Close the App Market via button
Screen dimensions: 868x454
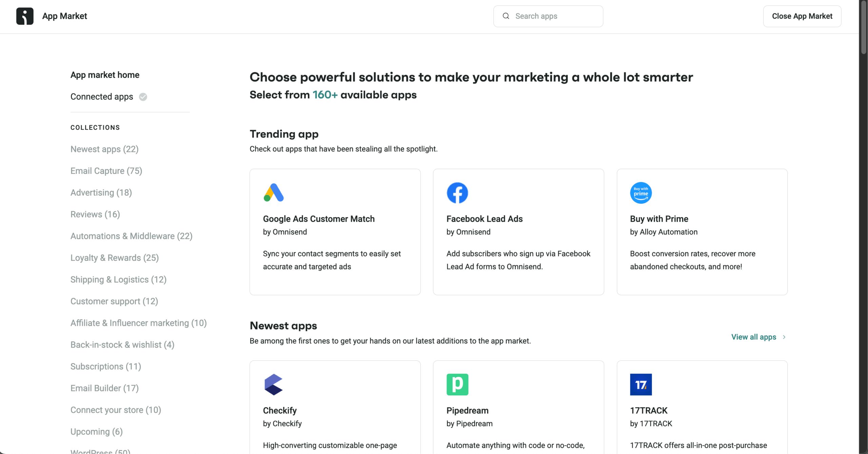tap(802, 16)
